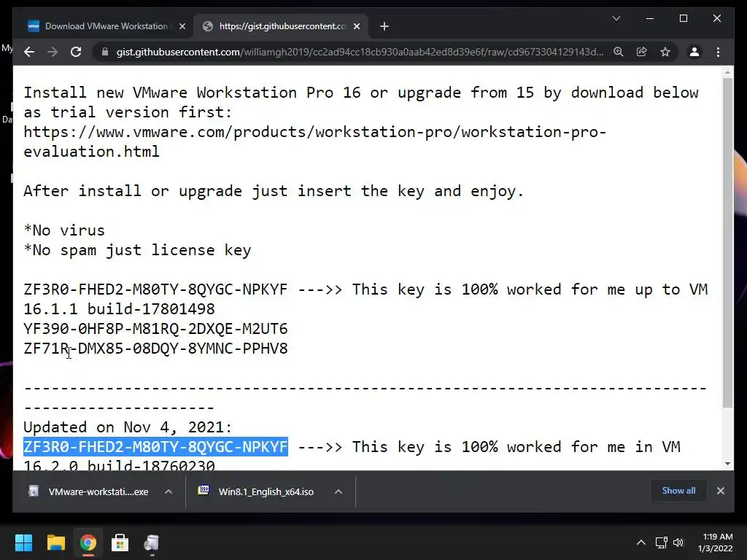This screenshot has height=560, width=747.
Task: Click the page vertical scrollbar thumb
Action: click(x=727, y=243)
